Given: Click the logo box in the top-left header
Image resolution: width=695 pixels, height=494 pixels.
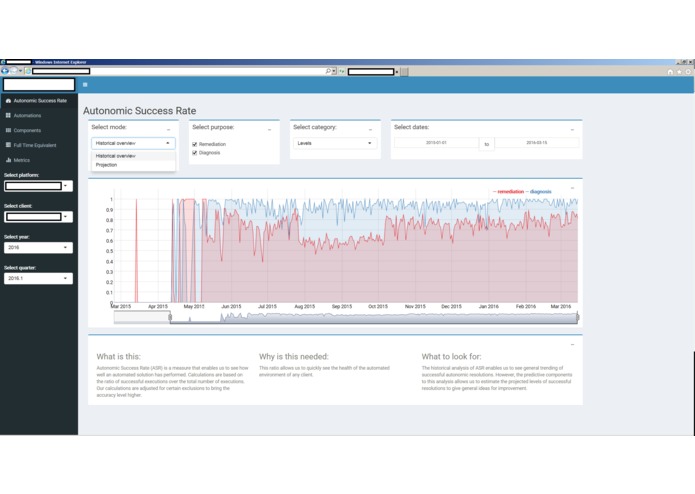Looking at the screenshot, I should click(x=39, y=84).
